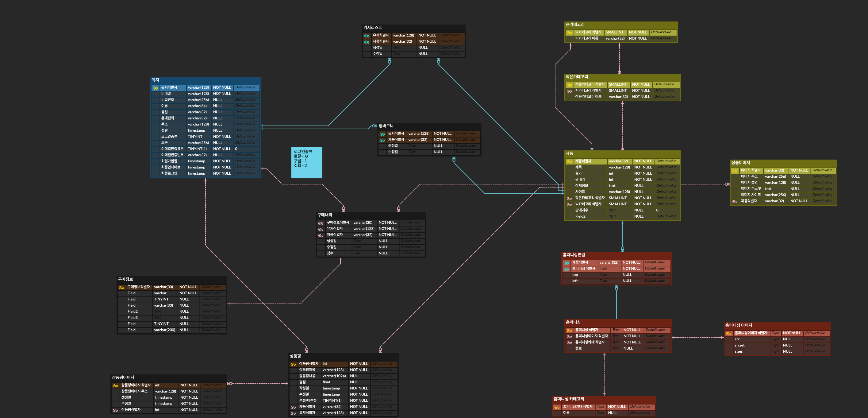The height and width of the screenshot is (418, 868).
Task: Click the foreign key icon of 홈퍼니싱카테 식별자 in 홈퍼니싱 table
Action: tap(569, 343)
